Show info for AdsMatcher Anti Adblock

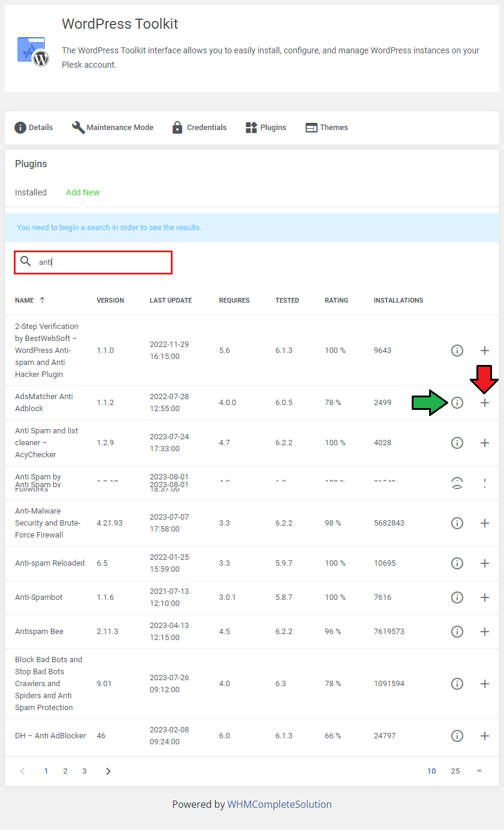pos(457,403)
